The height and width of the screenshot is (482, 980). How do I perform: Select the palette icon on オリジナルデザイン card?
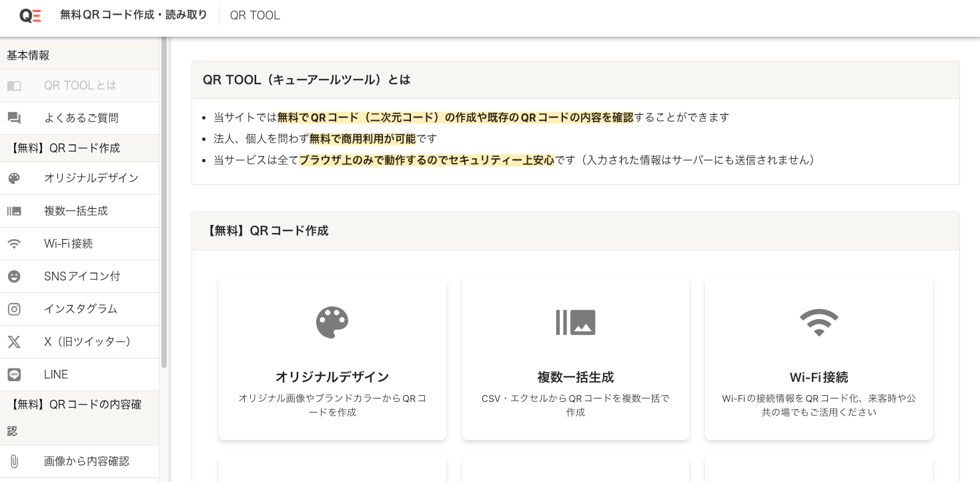332,321
